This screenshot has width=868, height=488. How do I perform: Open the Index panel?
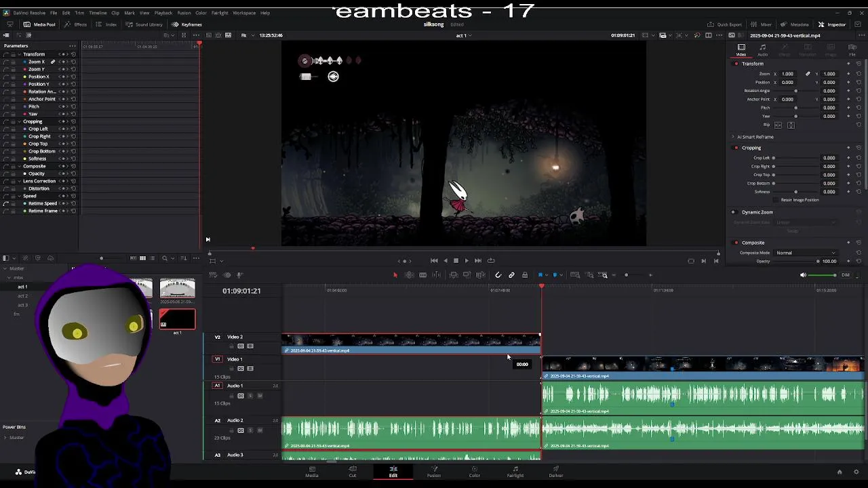coord(106,24)
